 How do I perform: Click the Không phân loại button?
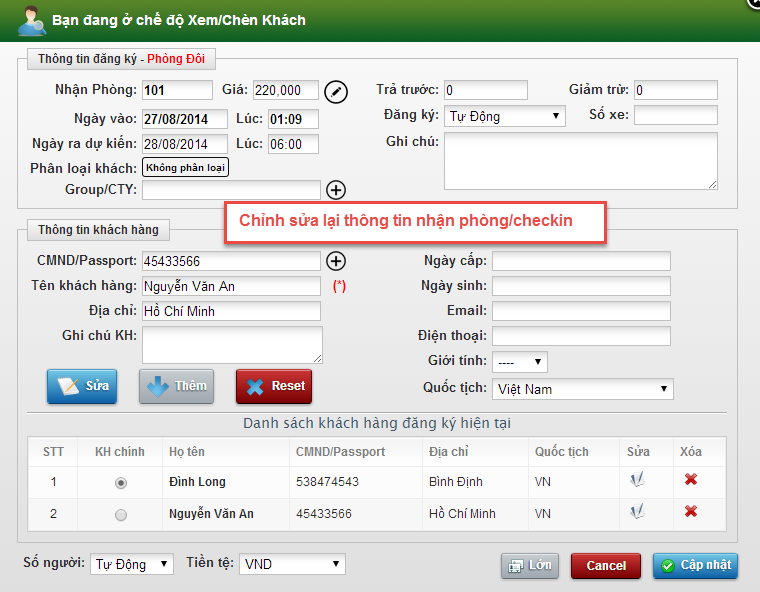[185, 167]
